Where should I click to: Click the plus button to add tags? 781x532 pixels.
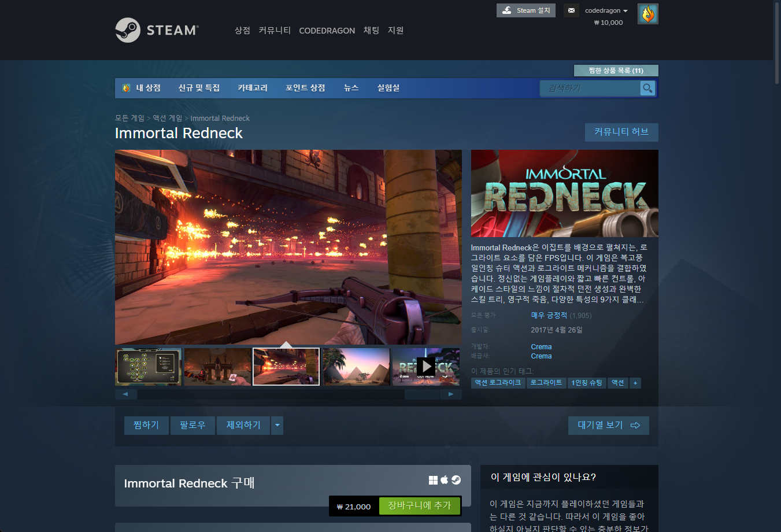point(635,383)
